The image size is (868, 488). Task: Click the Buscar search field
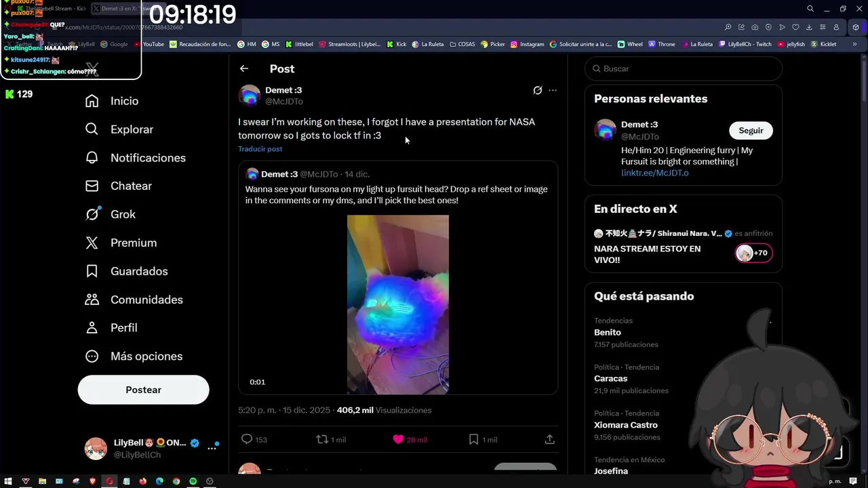click(x=684, y=68)
